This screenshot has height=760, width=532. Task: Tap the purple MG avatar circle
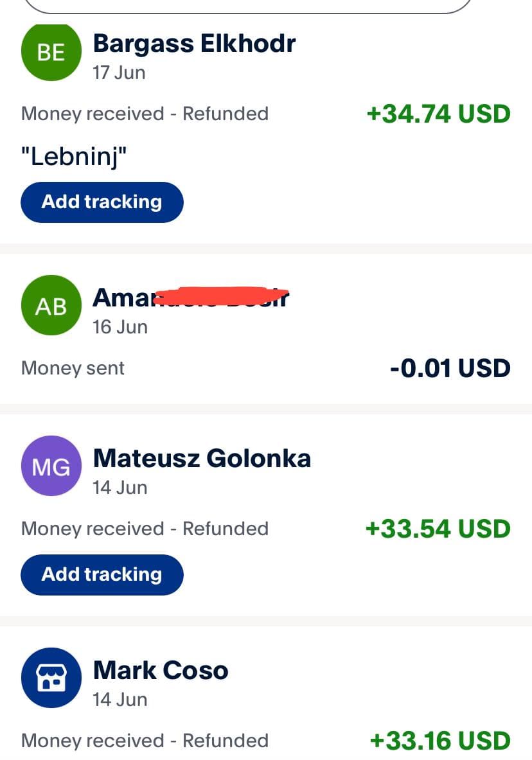(51, 466)
